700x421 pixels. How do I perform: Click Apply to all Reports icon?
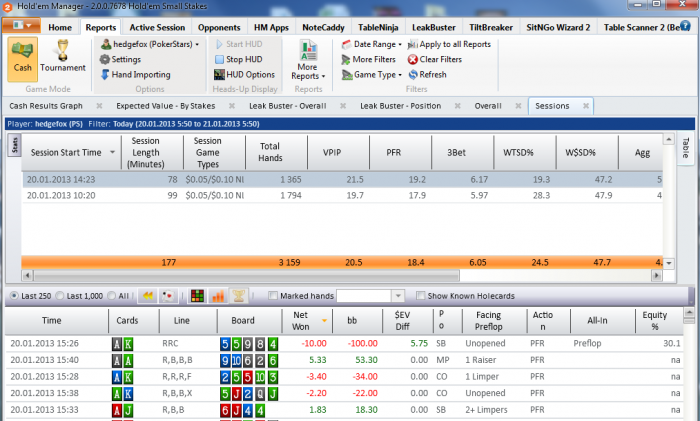[x=413, y=44]
